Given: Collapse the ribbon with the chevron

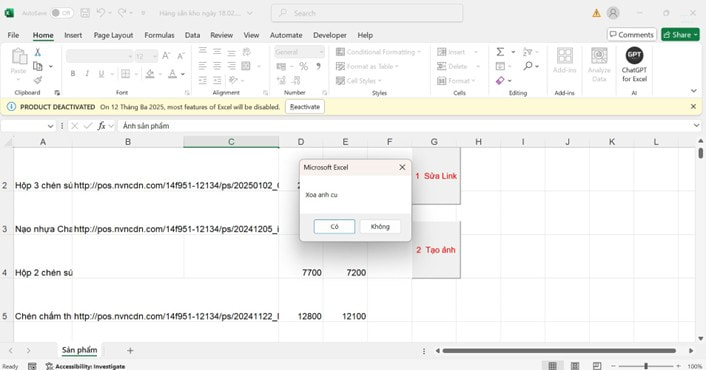Looking at the screenshot, I should pos(694,91).
